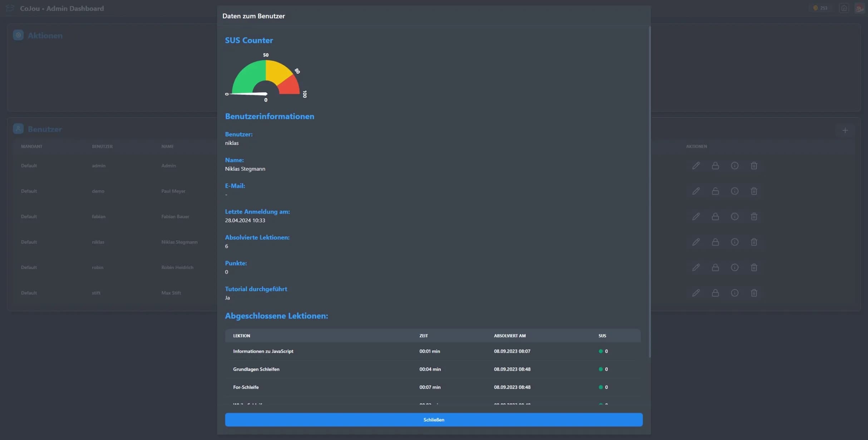The width and height of the screenshot is (868, 440).
Task: Click the edit pencil for robin user
Action: (696, 267)
